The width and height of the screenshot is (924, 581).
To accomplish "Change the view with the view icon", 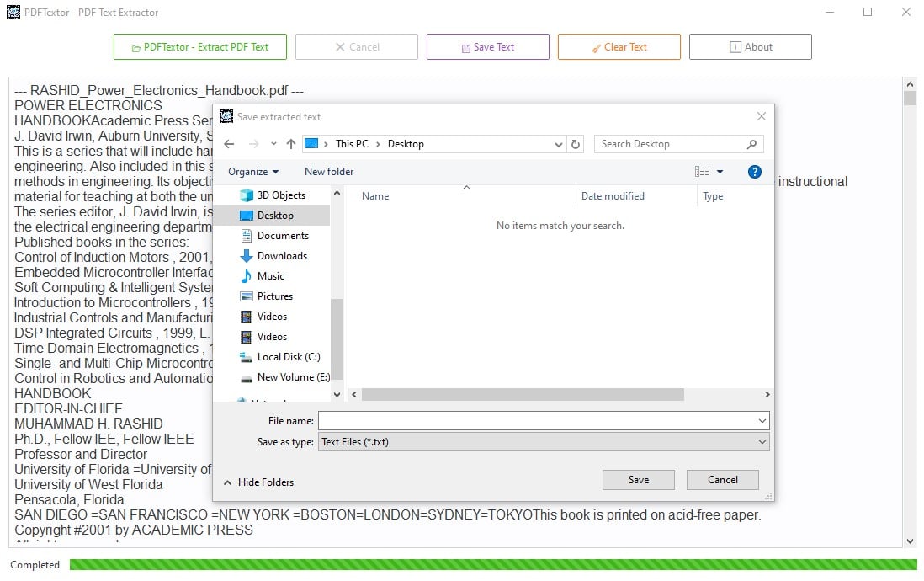I will click(701, 172).
